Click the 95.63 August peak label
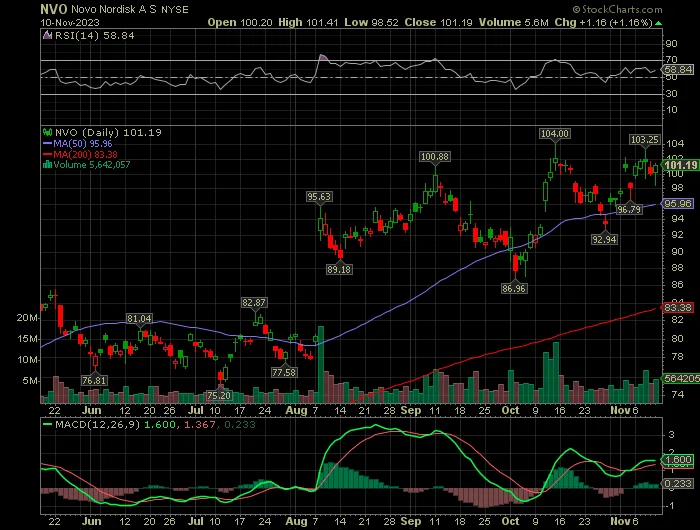The width and height of the screenshot is (700, 530). point(319,197)
